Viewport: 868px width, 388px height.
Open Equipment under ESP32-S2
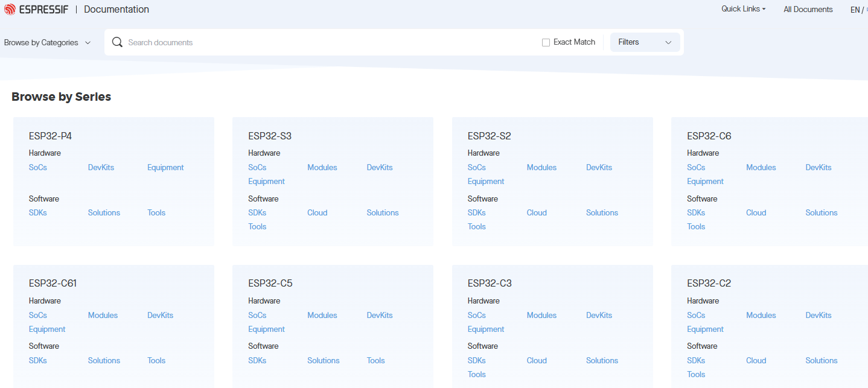tap(486, 181)
